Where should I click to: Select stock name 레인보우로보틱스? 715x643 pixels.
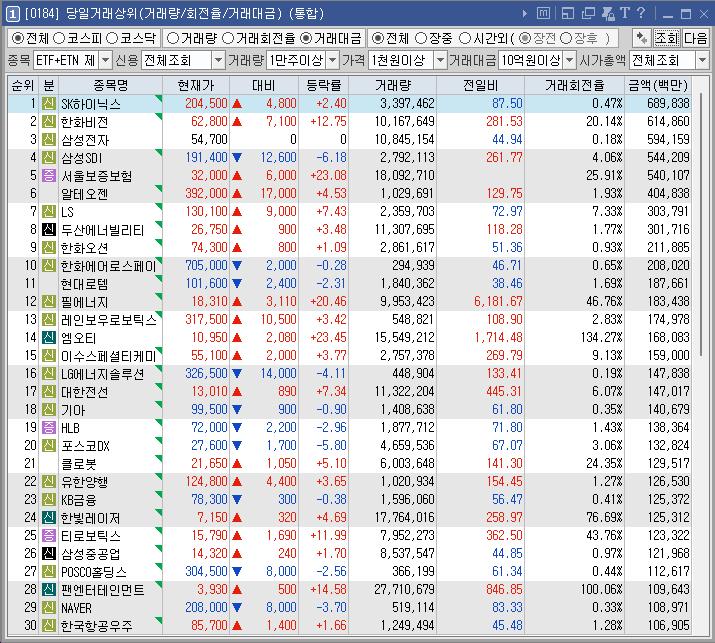click(x=109, y=320)
